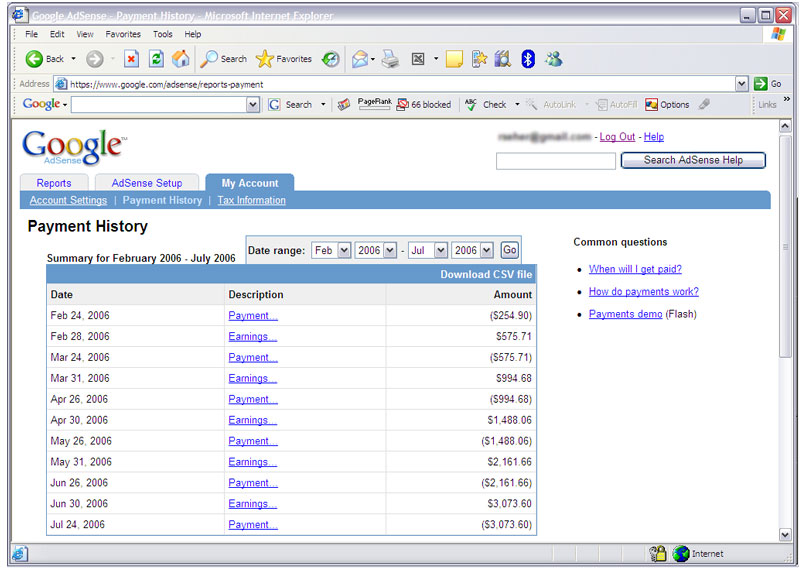
Task: Click the Back arrow icon
Action: coord(34,59)
